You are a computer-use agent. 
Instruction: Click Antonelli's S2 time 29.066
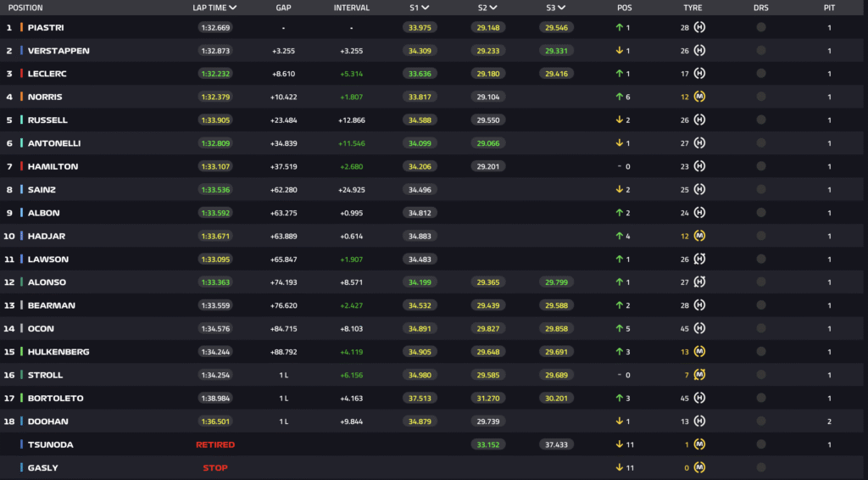[x=487, y=142]
